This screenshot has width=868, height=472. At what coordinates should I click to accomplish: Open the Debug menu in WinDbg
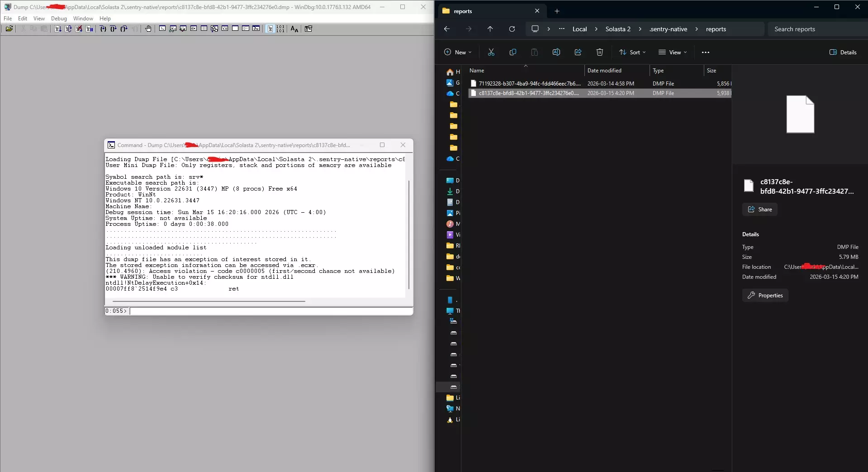59,19
